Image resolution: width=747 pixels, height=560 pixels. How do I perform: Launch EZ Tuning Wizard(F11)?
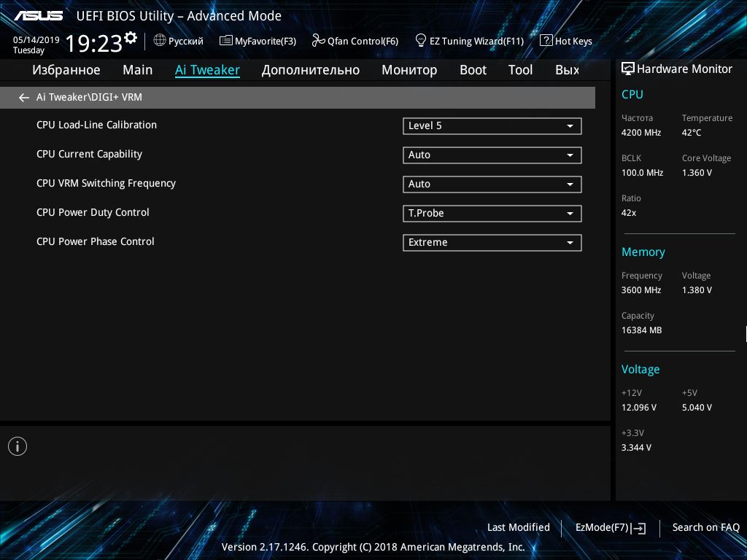(x=476, y=42)
